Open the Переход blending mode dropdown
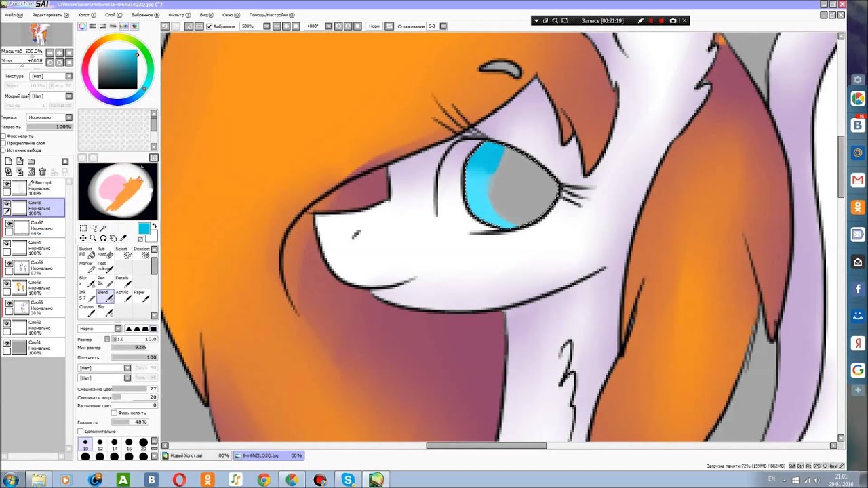The height and width of the screenshot is (488, 868). coord(50,117)
